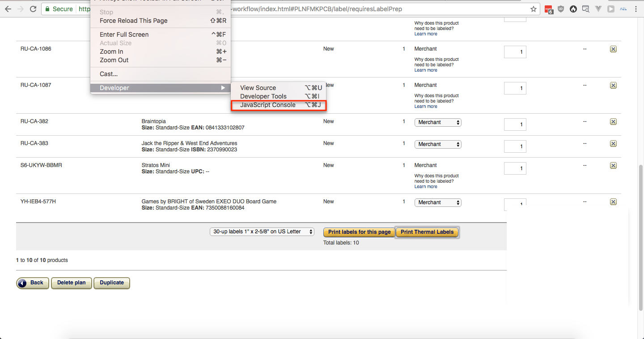Image resolution: width=644 pixels, height=339 pixels.
Task: Click the Games by BRIGHT of Sweden title
Action: click(x=209, y=202)
